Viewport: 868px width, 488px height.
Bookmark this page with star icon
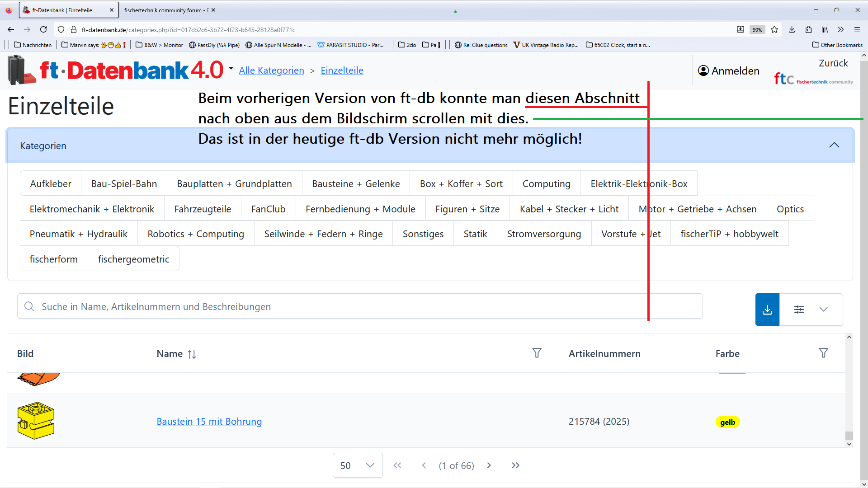[x=774, y=29]
